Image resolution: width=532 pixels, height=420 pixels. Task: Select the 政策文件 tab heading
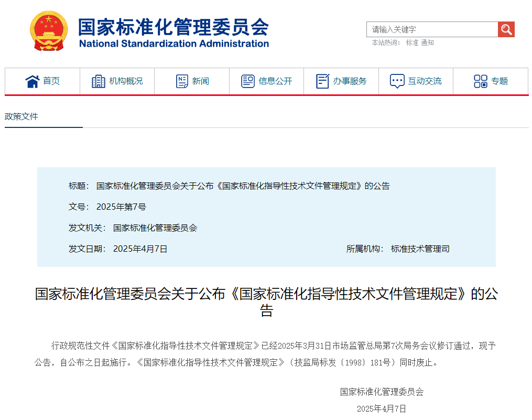[x=21, y=116]
